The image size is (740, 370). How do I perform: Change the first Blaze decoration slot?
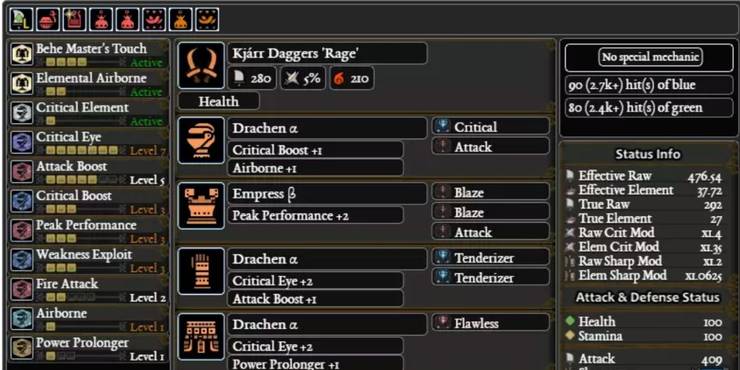coord(491,192)
